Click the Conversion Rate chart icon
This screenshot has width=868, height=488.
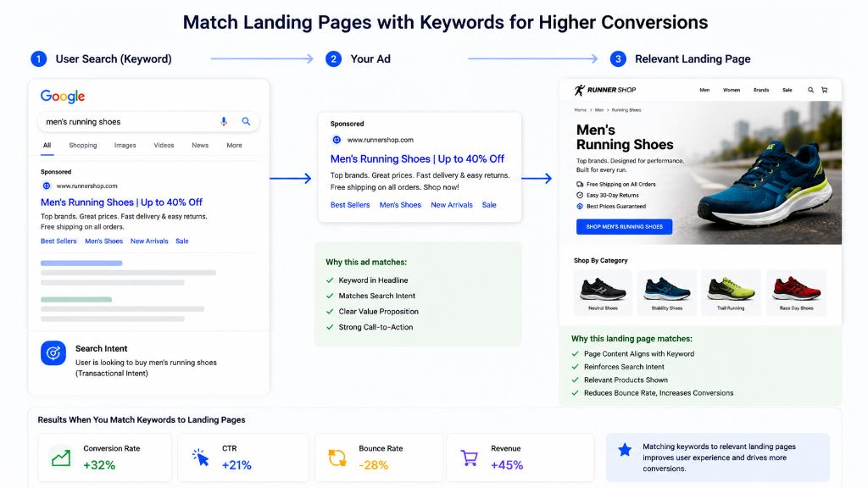point(60,458)
